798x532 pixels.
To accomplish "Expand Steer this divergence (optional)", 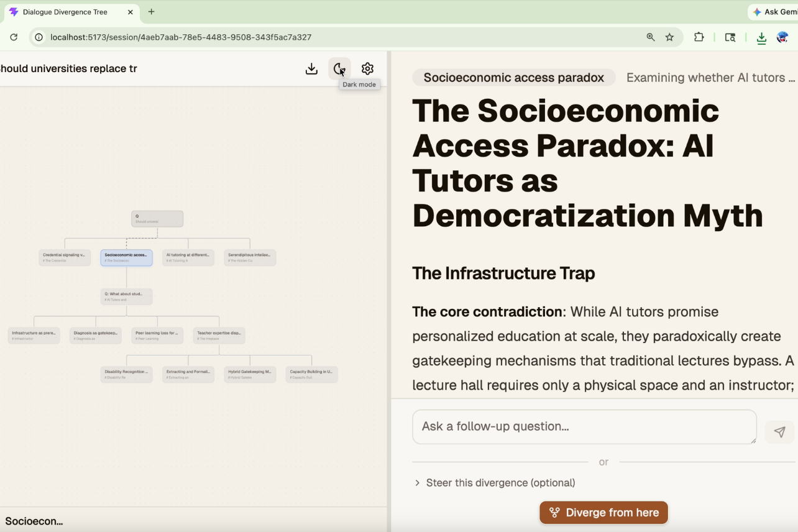I will (495, 483).
